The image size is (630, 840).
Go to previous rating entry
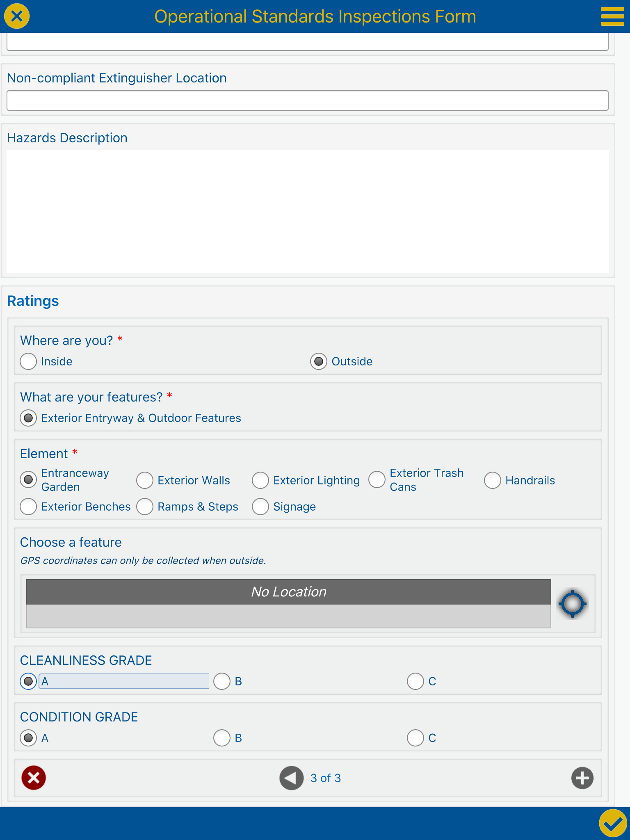click(x=291, y=778)
